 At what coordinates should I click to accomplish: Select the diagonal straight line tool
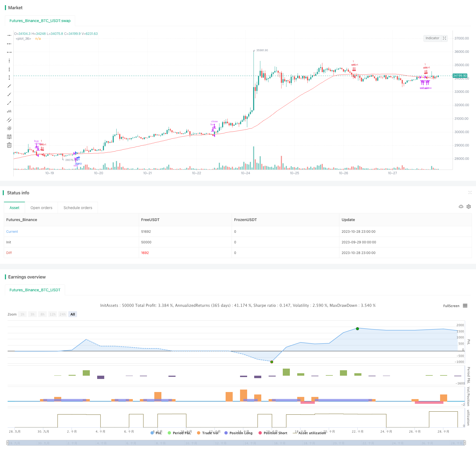[x=9, y=86]
